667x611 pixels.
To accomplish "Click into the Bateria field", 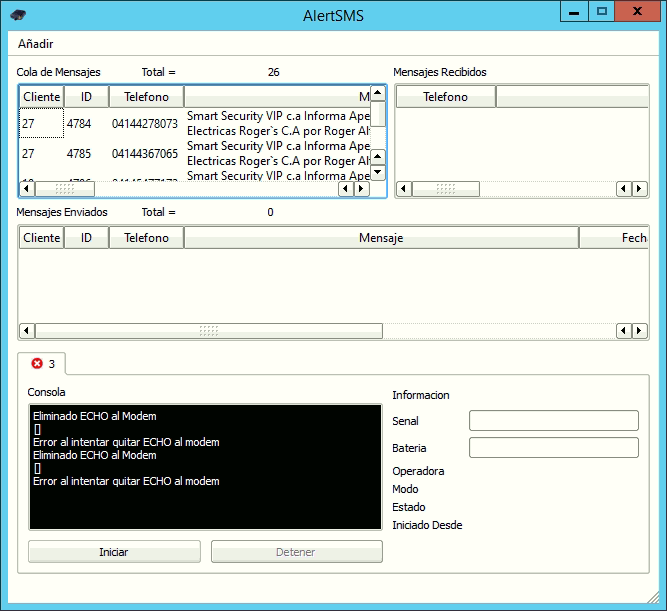I will tap(553, 448).
